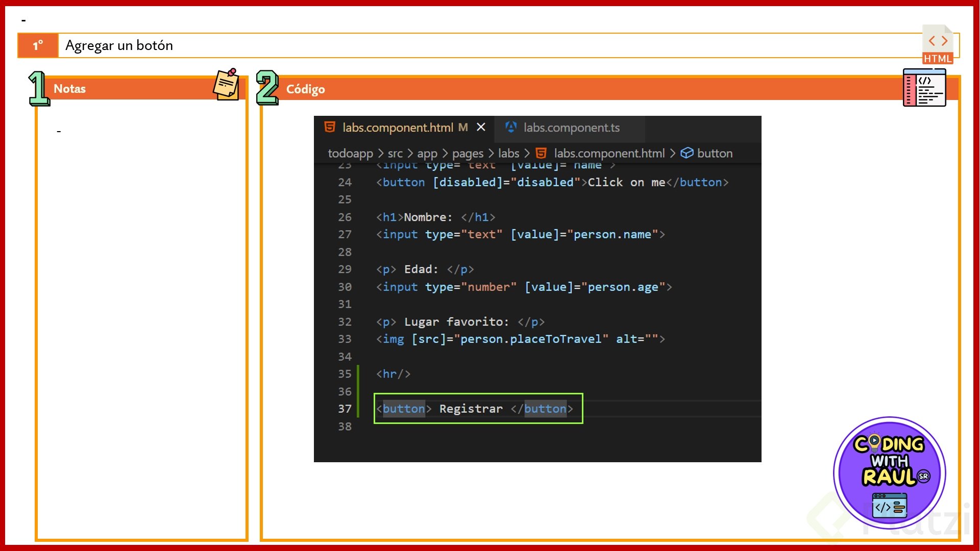Click the HTML5 icon on labs.component.html tab
Screen dimensions: 980x551
330,127
